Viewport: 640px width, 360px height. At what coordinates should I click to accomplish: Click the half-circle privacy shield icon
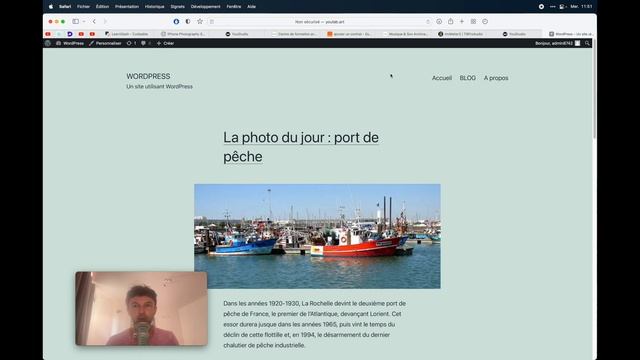(188, 21)
